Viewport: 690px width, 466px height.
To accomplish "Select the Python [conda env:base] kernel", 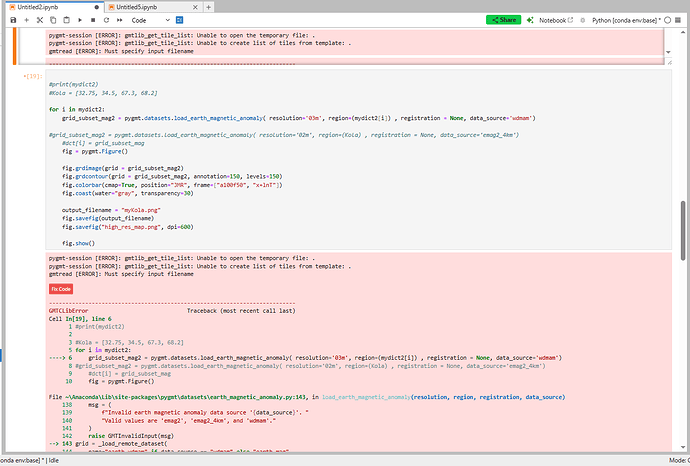I will [630, 20].
